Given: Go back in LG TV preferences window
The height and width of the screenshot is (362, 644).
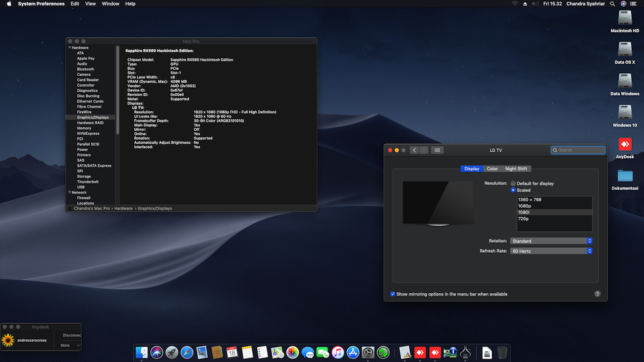Looking at the screenshot, I should click(414, 150).
